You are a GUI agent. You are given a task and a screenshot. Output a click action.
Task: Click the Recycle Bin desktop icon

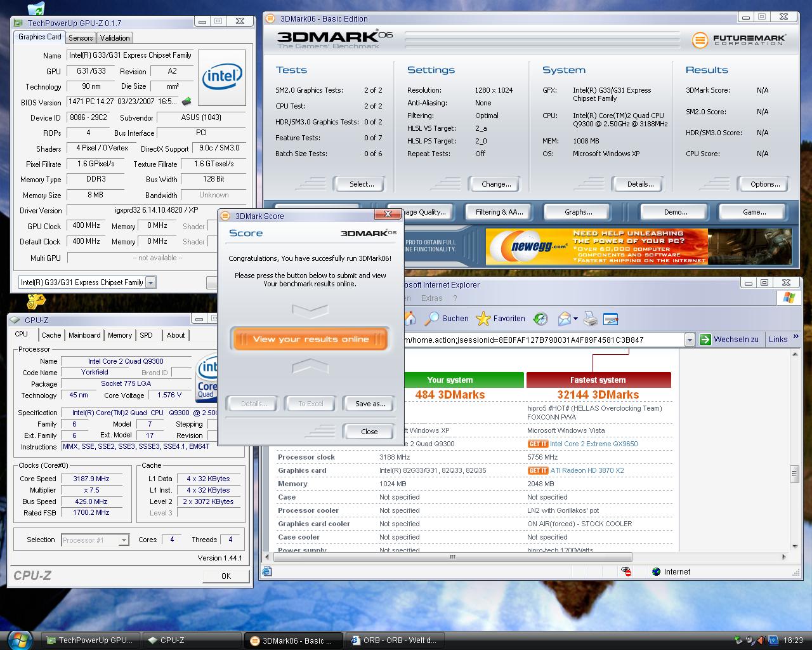36,8
